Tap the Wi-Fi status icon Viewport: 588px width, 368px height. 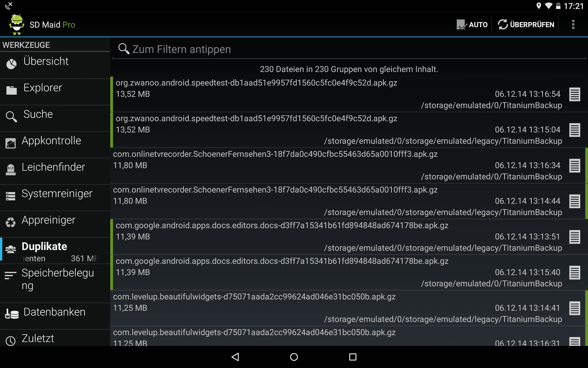click(548, 6)
